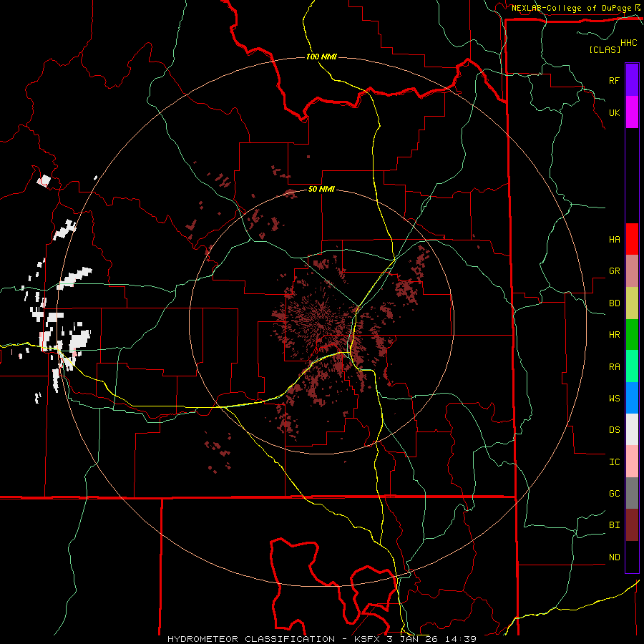Click the 'IC' legend label
The height and width of the screenshot is (644, 644).
coord(614,462)
